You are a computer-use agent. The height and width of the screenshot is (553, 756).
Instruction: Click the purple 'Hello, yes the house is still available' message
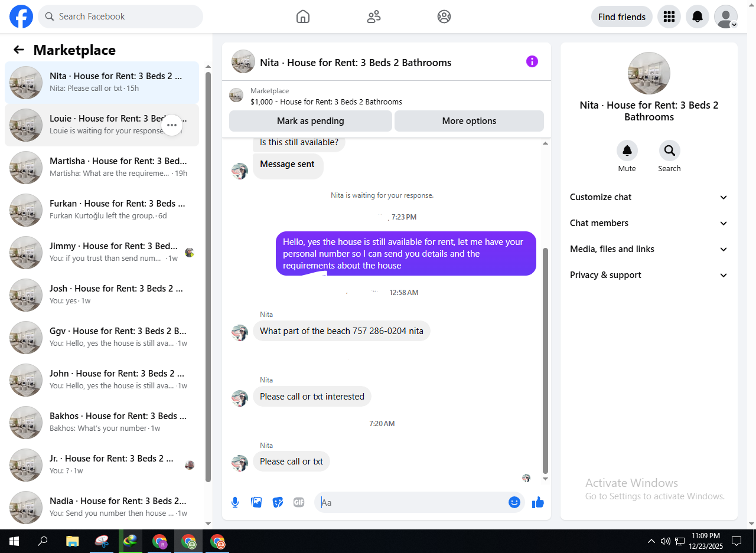[x=406, y=254]
